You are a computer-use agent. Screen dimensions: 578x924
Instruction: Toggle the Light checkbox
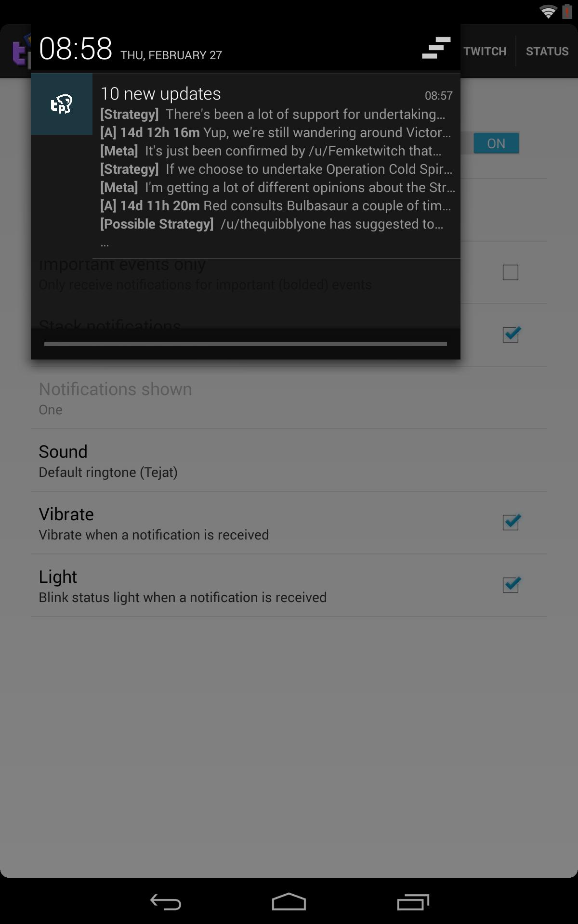pos(511,585)
